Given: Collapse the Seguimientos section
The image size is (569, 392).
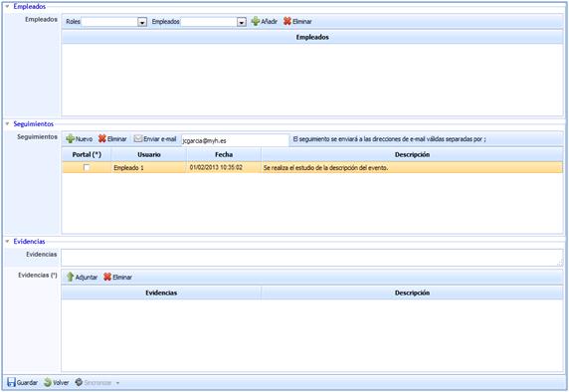Looking at the screenshot, I should pyautogui.click(x=7, y=123).
